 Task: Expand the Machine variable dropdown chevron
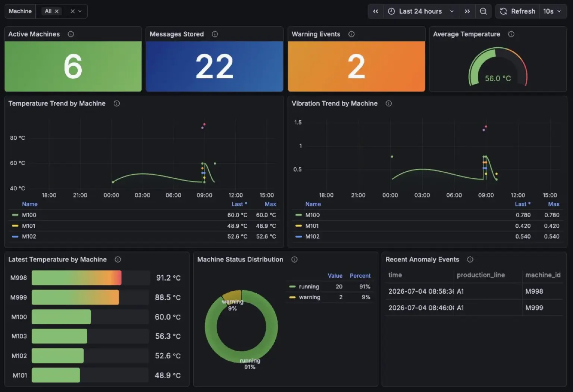click(80, 11)
